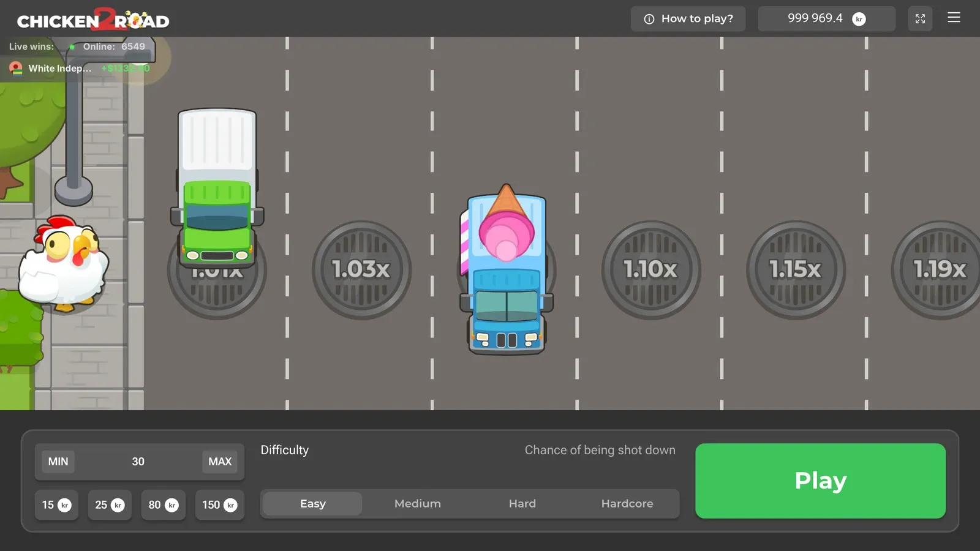This screenshot has height=551, width=980.
Task: Click the 999 969.4 balance display
Action: pos(827,19)
